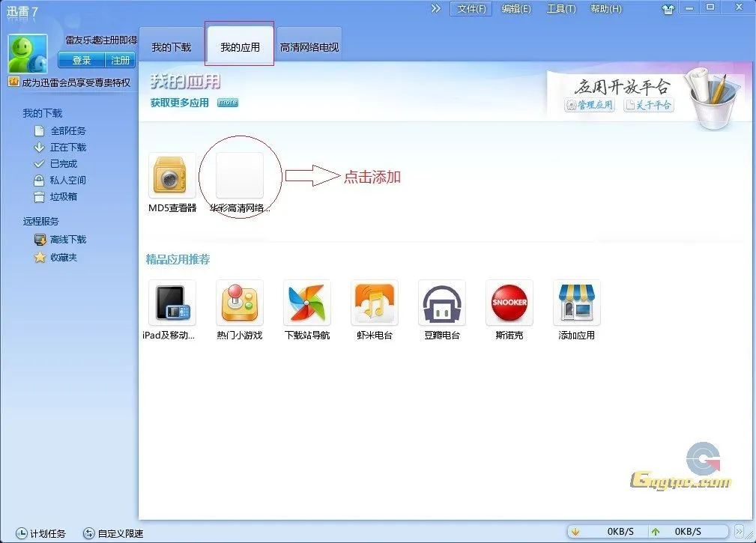Click the 登录 login button
The image size is (756, 543).
coord(80,60)
